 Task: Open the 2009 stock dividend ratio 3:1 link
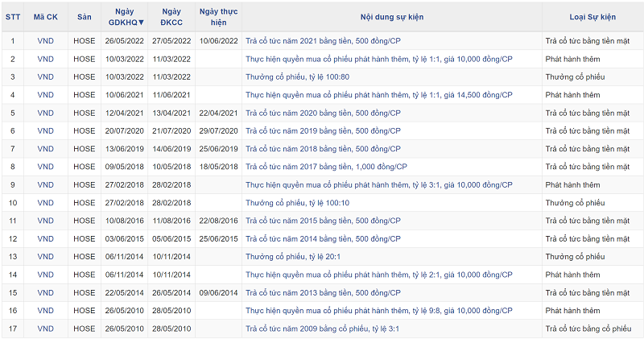(x=322, y=329)
